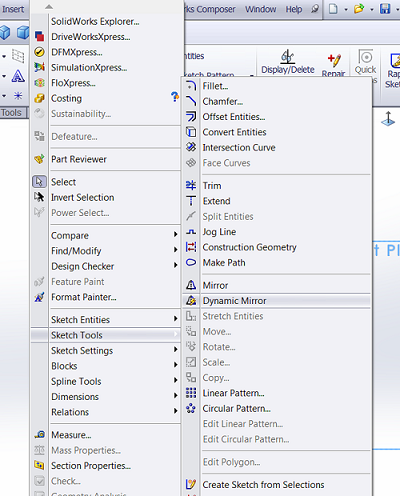Click the Linear Pattern grid icon
The height and width of the screenshot is (496, 400).
coord(191,393)
